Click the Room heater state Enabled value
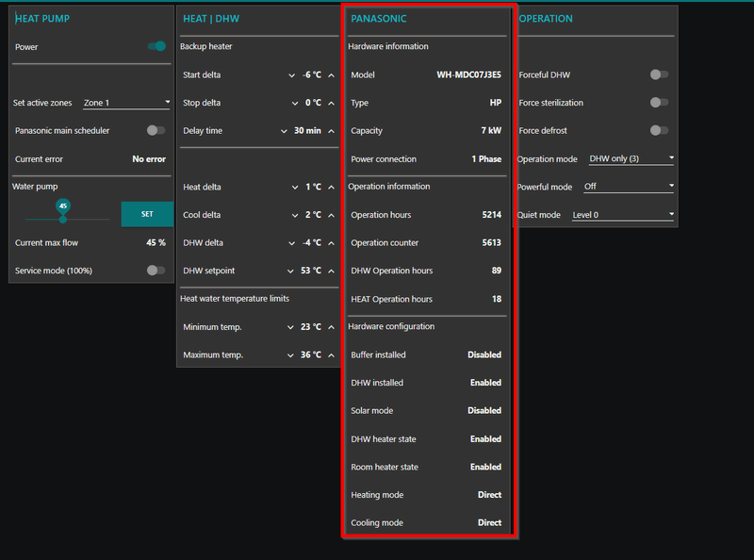The width and height of the screenshot is (754, 560). point(485,467)
